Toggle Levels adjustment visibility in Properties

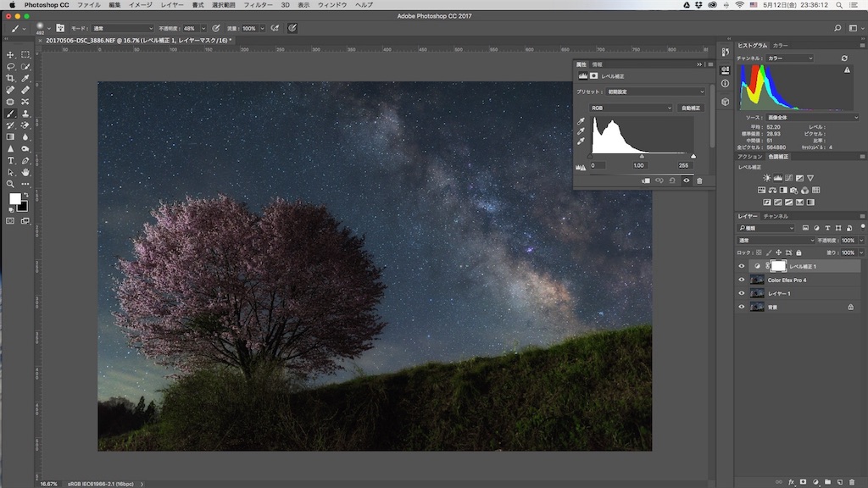click(687, 181)
